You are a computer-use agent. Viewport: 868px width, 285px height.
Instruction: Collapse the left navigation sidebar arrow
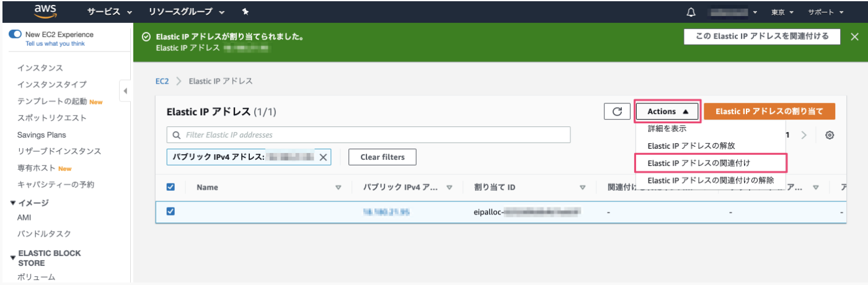tap(125, 91)
